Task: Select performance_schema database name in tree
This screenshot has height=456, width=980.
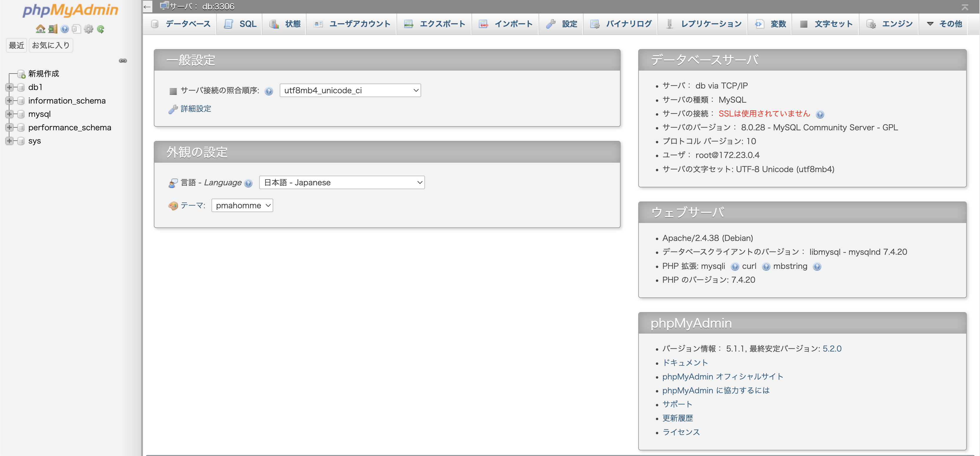Action: pos(70,127)
